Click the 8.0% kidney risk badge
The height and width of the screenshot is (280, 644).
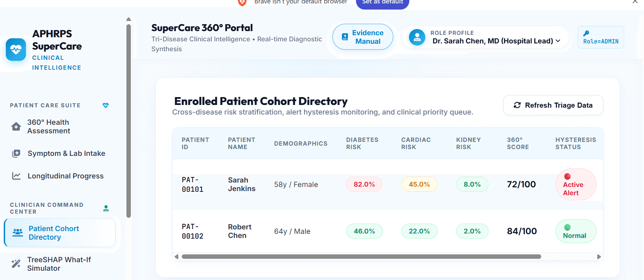[x=472, y=184]
